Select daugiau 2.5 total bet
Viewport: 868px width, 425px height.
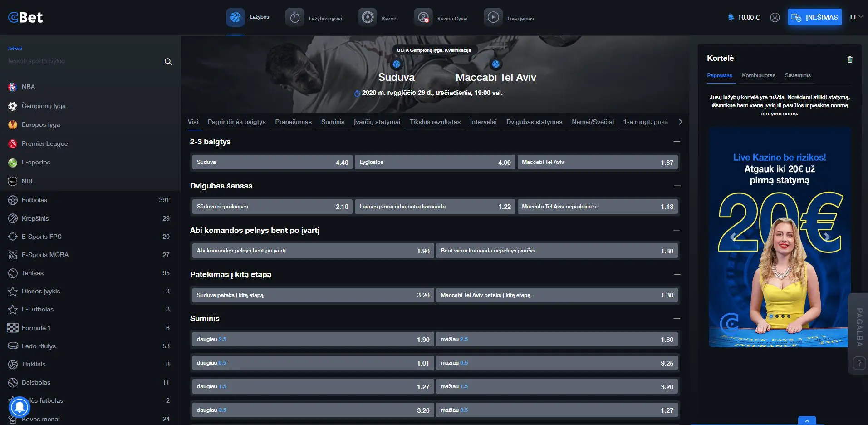pos(312,339)
